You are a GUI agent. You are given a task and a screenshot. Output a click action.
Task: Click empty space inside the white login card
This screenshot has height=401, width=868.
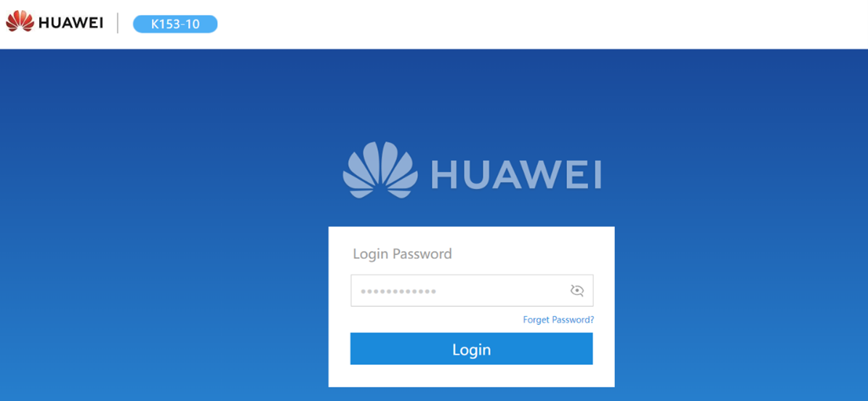click(526, 251)
